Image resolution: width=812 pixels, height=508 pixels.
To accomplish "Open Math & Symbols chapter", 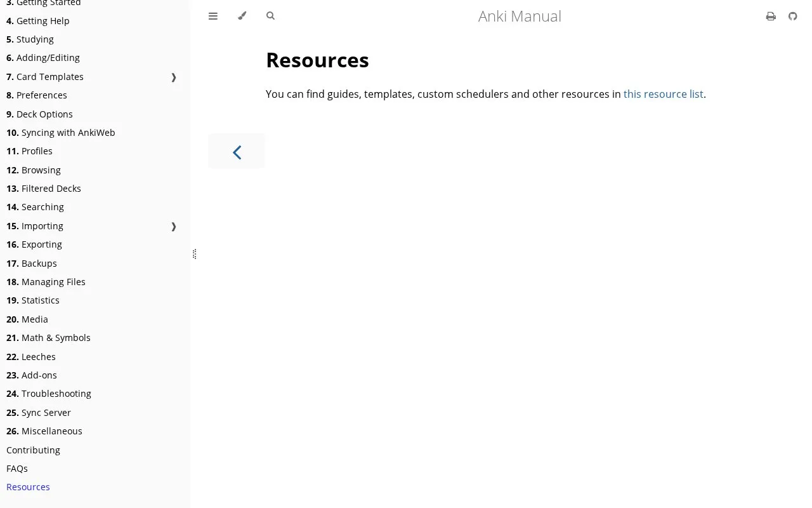I will click(x=48, y=338).
